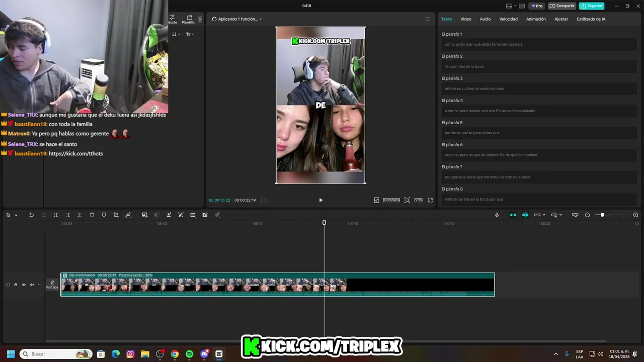
Task: Expand more media tabs with chevron arrow
Action: pyautogui.click(x=200, y=19)
